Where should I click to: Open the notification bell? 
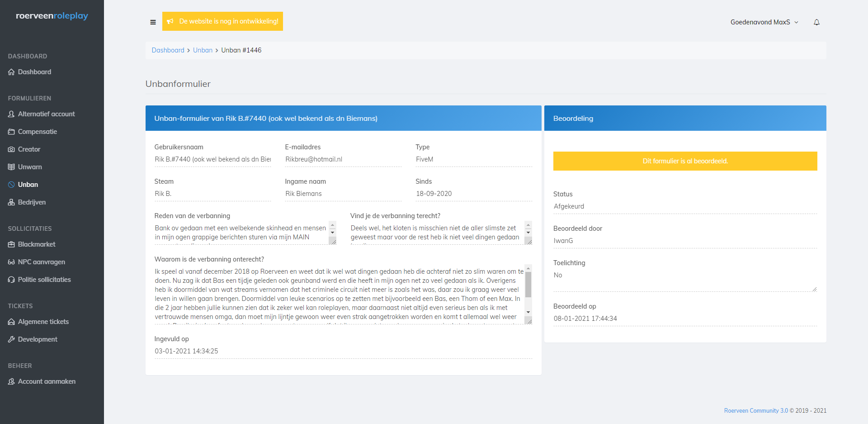tap(816, 22)
